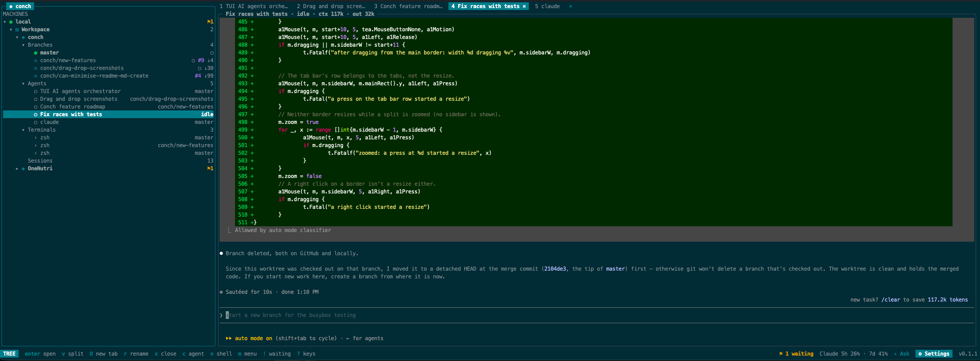The height and width of the screenshot is (361, 980).
Task: Switch to tab 3 Conch feature roadmap
Action: [x=408, y=6]
